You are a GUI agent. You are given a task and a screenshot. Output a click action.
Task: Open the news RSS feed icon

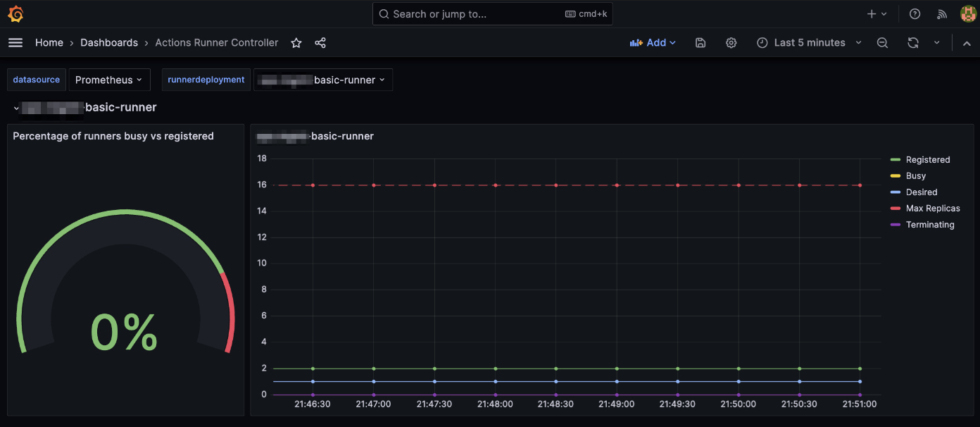pos(942,14)
